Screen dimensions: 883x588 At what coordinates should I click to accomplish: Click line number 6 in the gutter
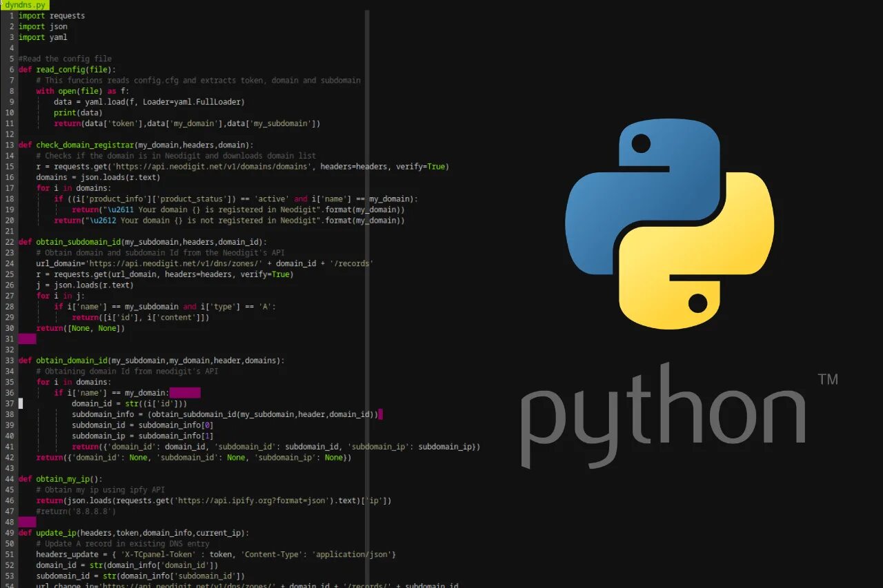point(11,70)
